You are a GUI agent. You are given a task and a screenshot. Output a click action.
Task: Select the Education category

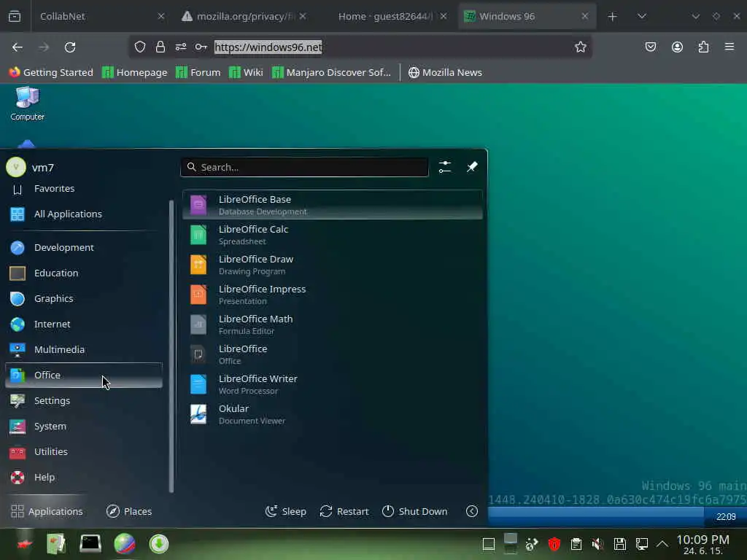click(x=84, y=273)
